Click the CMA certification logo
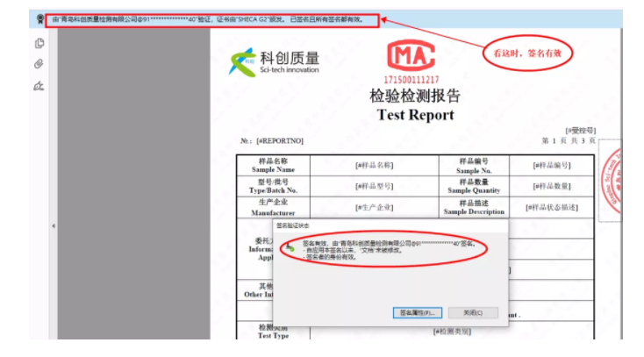Viewport: 644px width, 357px height. click(x=411, y=55)
